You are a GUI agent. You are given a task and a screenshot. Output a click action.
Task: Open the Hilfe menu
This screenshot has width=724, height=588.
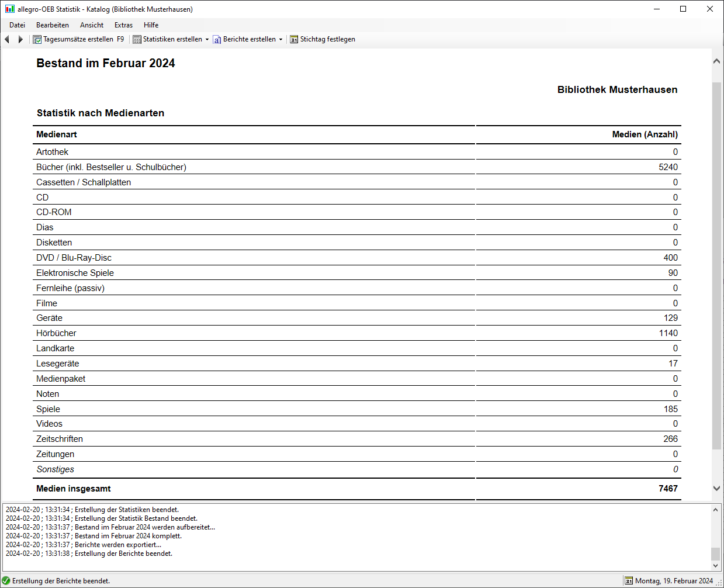151,25
